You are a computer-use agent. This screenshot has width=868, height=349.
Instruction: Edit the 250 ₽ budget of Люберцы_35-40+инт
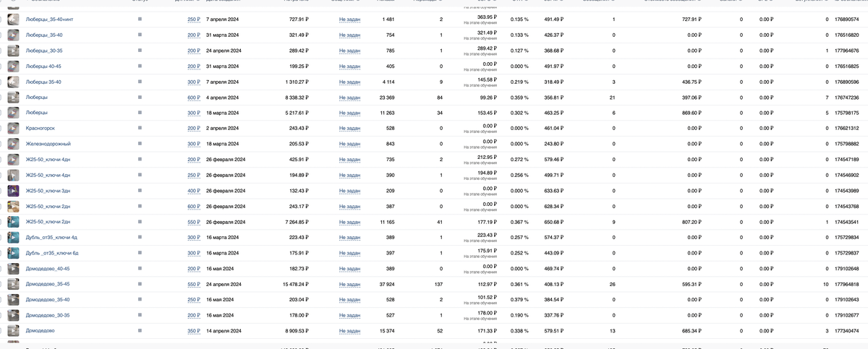point(193,20)
